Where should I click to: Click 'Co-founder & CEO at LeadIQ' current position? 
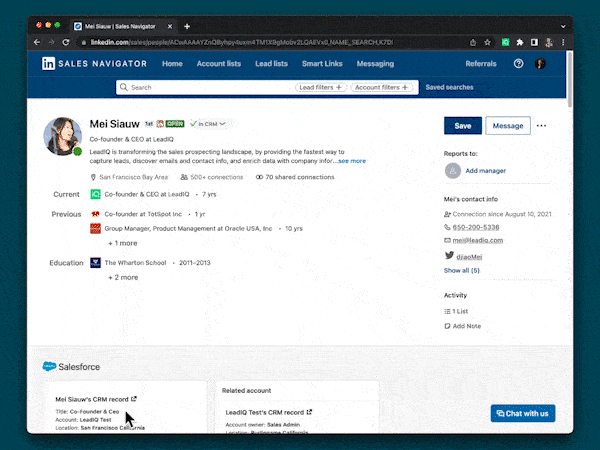pyautogui.click(x=147, y=194)
